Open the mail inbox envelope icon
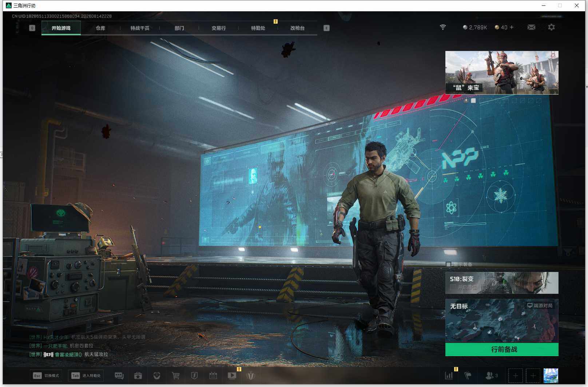This screenshot has width=588, height=387. tap(531, 27)
